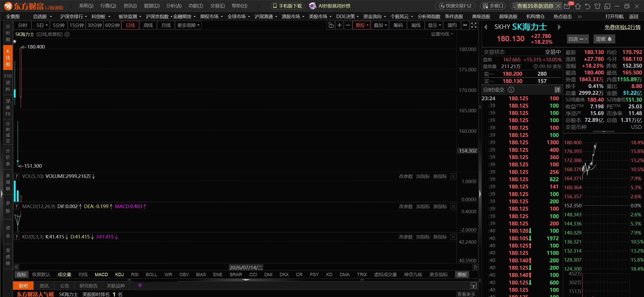The image size is (644, 297).
Task: Toggle fullscreen chart icon
Action: tap(474, 25)
